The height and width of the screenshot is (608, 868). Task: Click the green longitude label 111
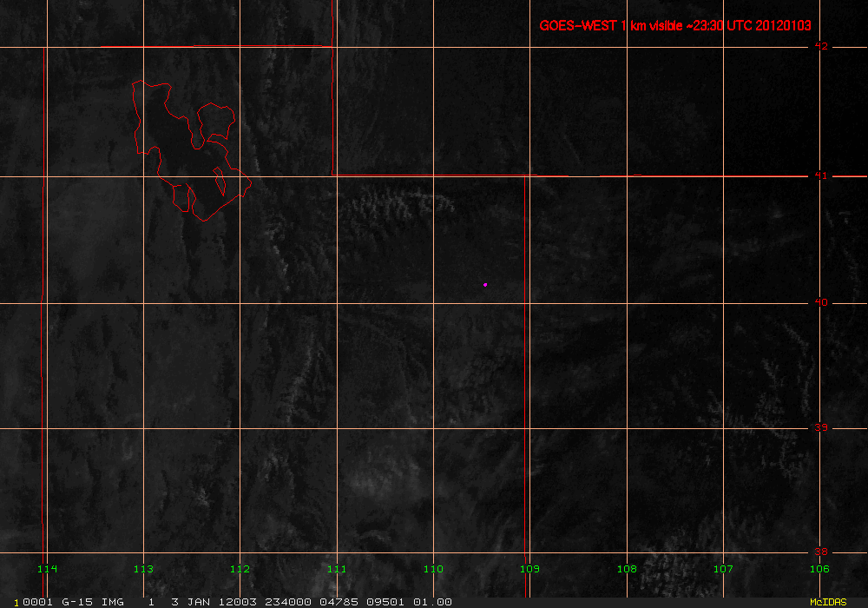[x=337, y=569]
